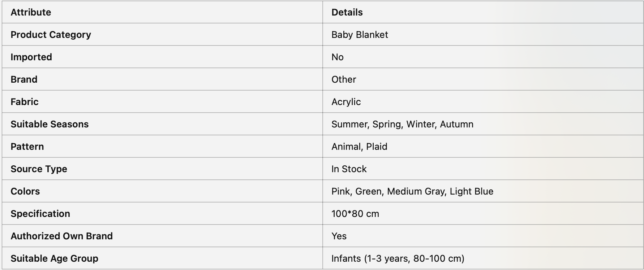
Task: Click the Source Type label
Action: [39, 169]
